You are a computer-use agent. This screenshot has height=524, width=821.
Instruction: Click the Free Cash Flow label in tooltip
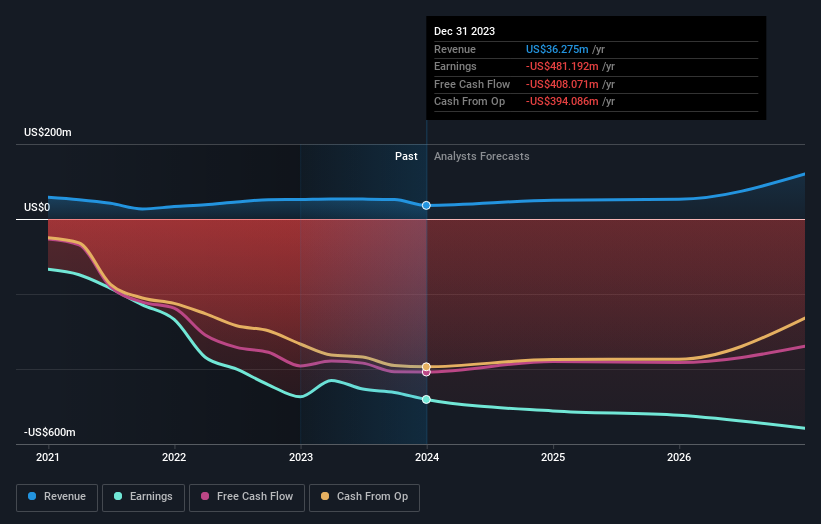coord(472,84)
